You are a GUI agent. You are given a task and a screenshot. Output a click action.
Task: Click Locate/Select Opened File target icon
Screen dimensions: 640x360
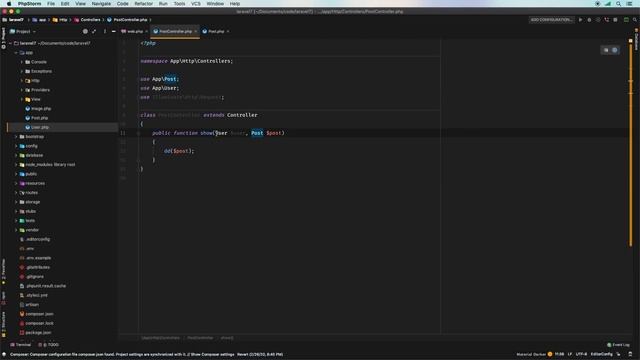click(85, 31)
